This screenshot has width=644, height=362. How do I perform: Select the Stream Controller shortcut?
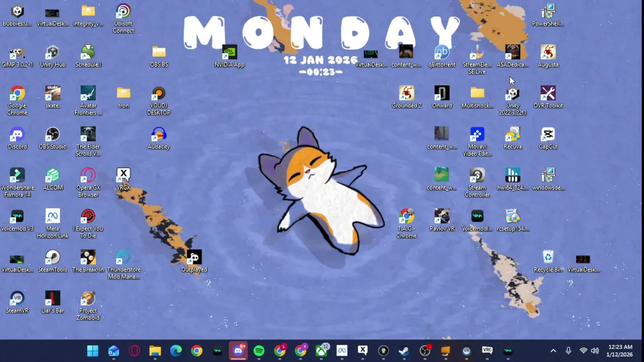click(x=477, y=183)
